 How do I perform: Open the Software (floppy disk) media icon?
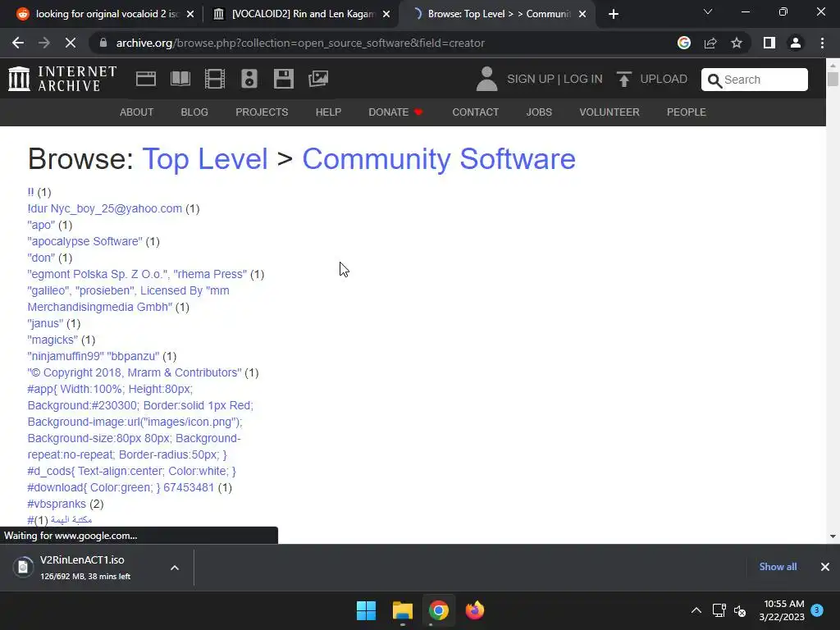tap(283, 79)
